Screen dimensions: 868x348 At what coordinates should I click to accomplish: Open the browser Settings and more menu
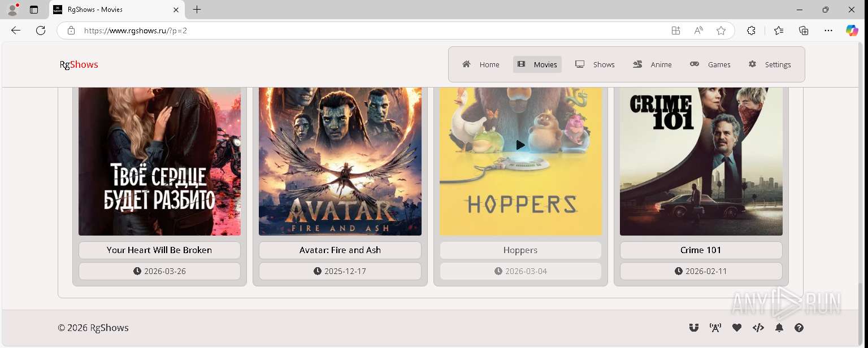coord(828,31)
